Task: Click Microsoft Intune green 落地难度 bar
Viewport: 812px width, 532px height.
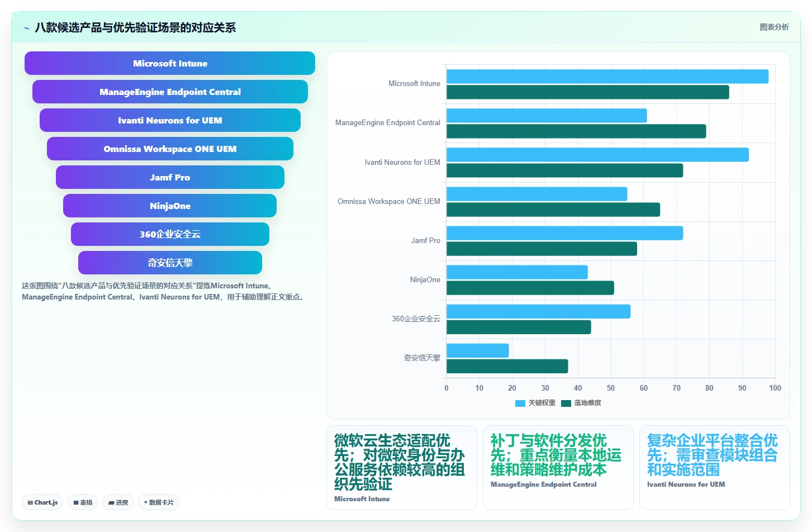Action: pyautogui.click(x=588, y=92)
